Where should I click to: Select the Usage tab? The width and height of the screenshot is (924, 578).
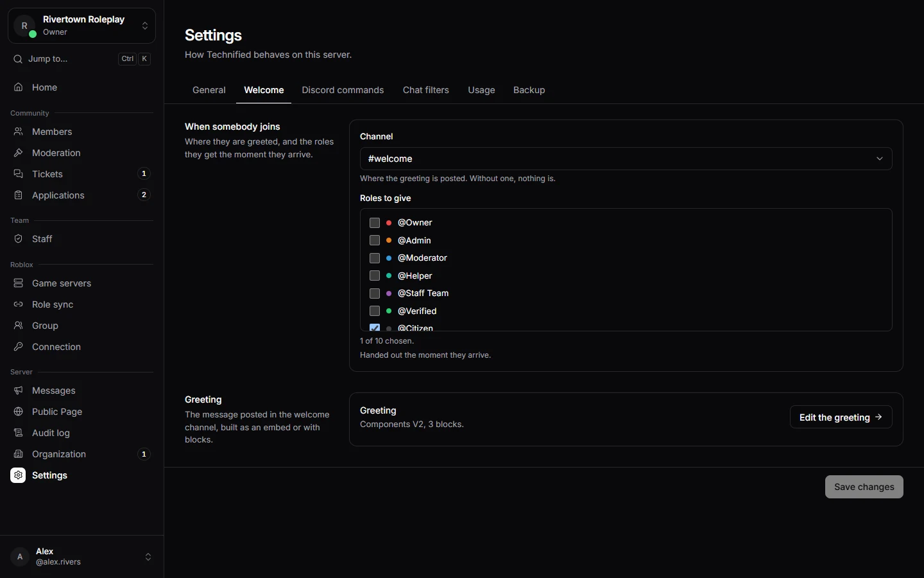[481, 90]
